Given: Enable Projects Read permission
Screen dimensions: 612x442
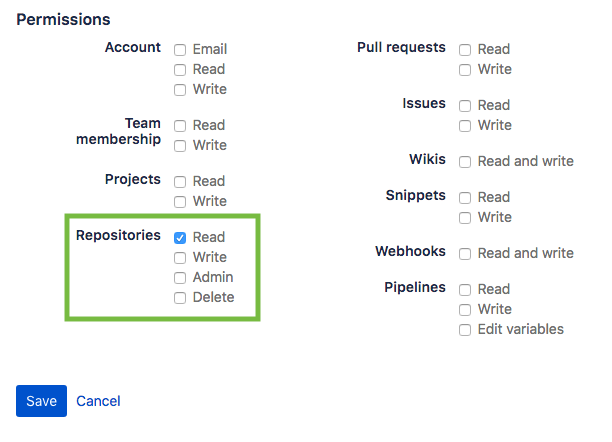Looking at the screenshot, I should pyautogui.click(x=180, y=182).
